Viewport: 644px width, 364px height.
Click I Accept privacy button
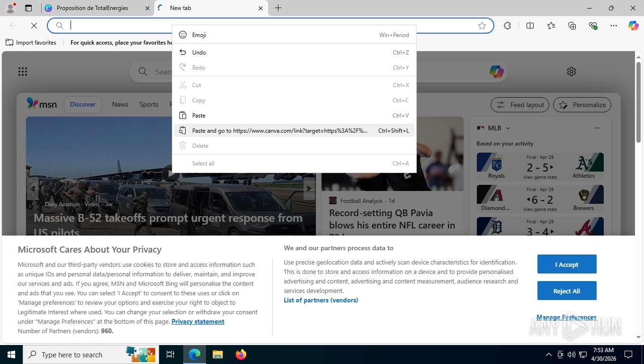[x=567, y=264]
